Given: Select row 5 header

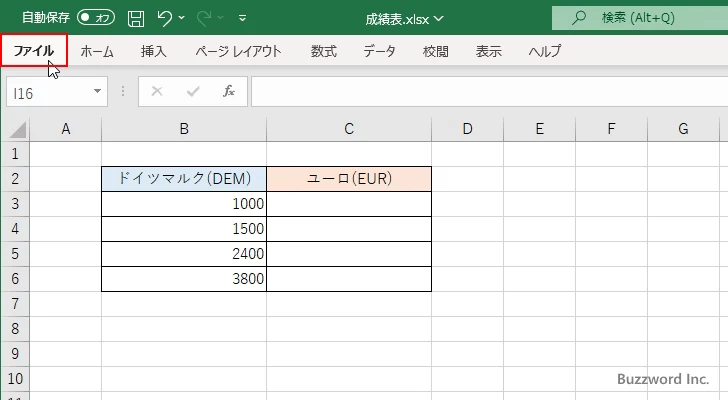Looking at the screenshot, I should click(15, 254).
